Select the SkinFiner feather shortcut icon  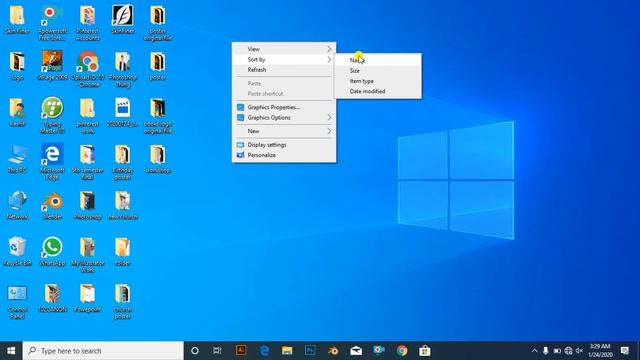pyautogui.click(x=122, y=19)
